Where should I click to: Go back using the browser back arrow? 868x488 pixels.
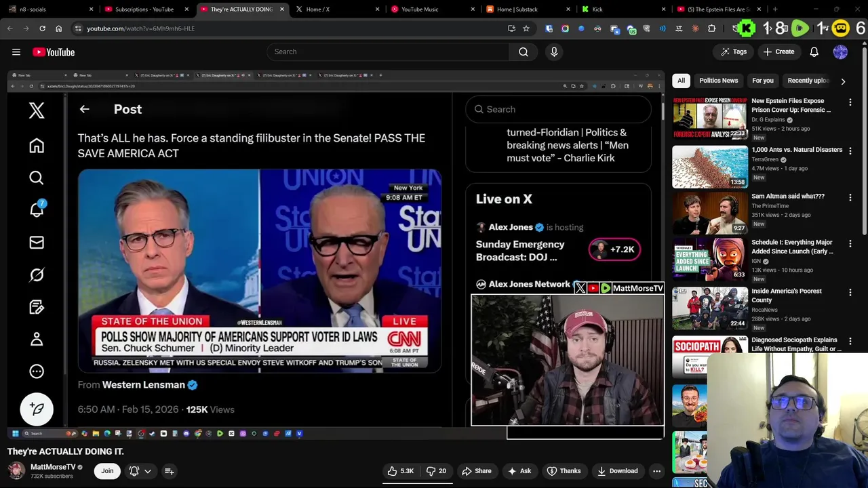(10, 28)
